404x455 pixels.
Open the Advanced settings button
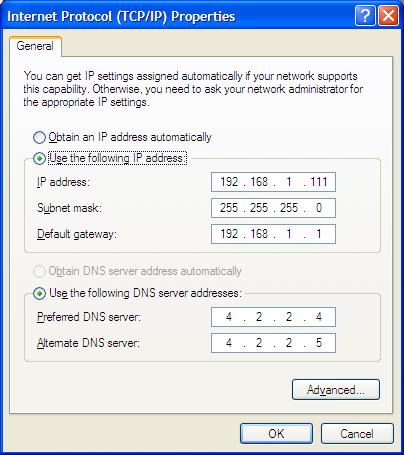[336, 389]
